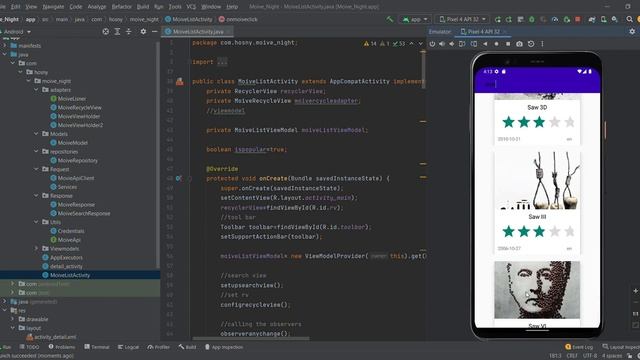Open the Edit menu

click(x=16, y=7)
